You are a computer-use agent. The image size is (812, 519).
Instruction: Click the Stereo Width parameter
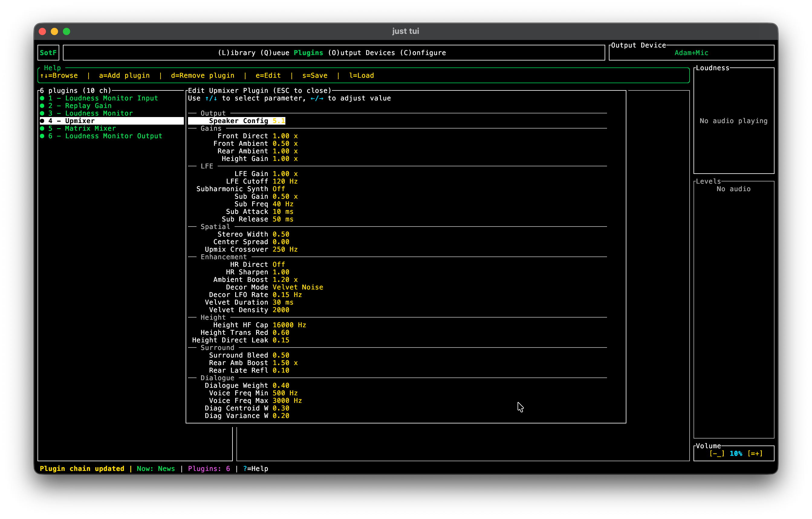253,234
